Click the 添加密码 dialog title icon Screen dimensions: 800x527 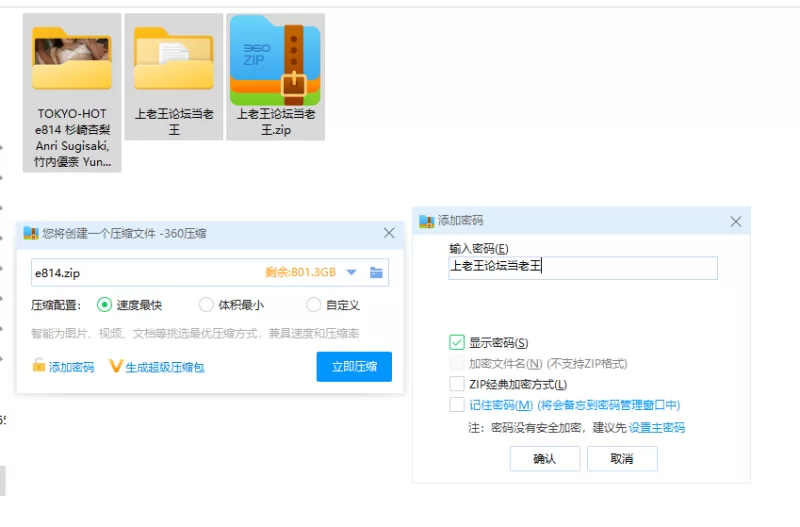427,221
